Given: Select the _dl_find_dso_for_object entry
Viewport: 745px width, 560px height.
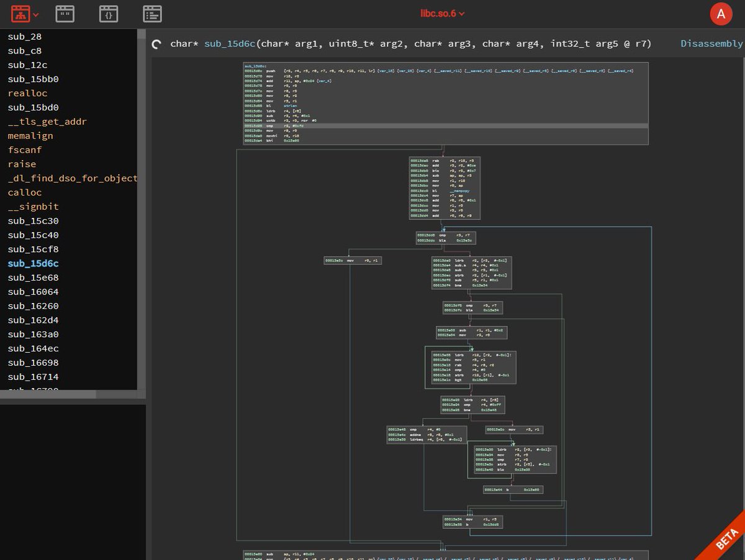Looking at the screenshot, I should click(71, 178).
